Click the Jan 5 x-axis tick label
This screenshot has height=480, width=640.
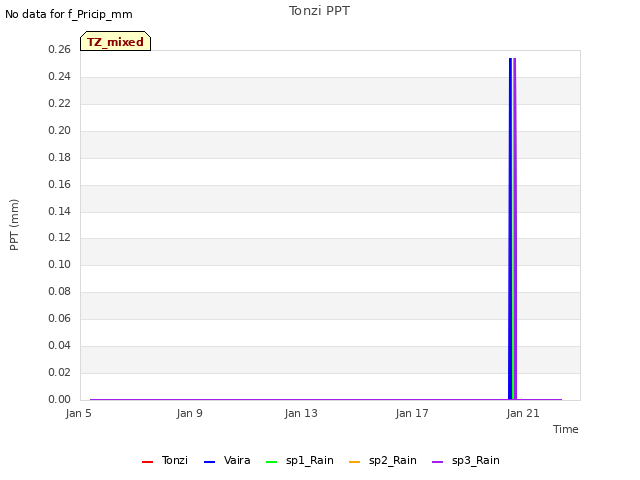[78, 413]
